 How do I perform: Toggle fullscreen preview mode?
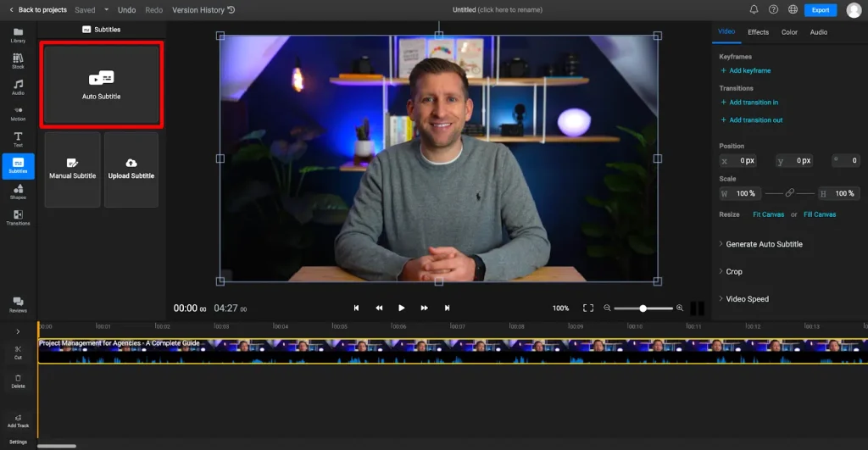[x=588, y=308]
